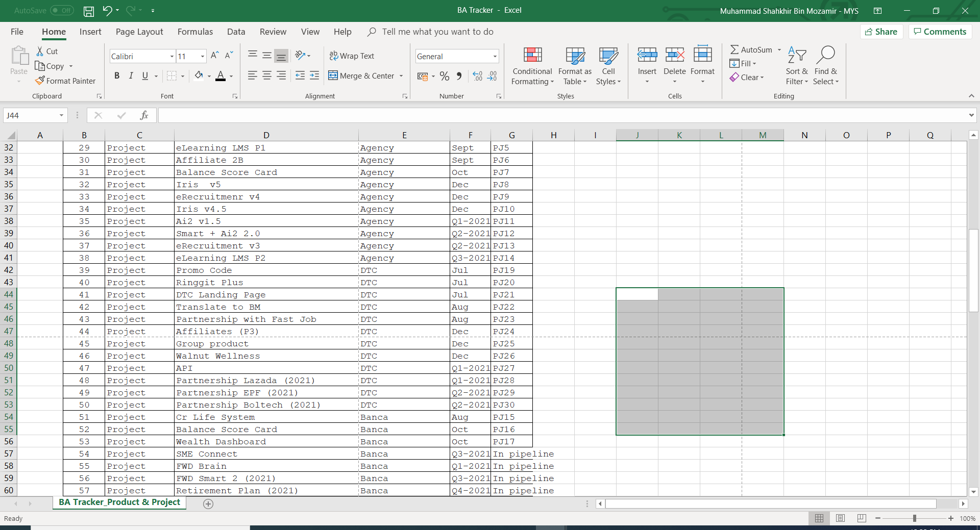The height and width of the screenshot is (530, 980).
Task: Toggle bold formatting
Action: tap(116, 75)
